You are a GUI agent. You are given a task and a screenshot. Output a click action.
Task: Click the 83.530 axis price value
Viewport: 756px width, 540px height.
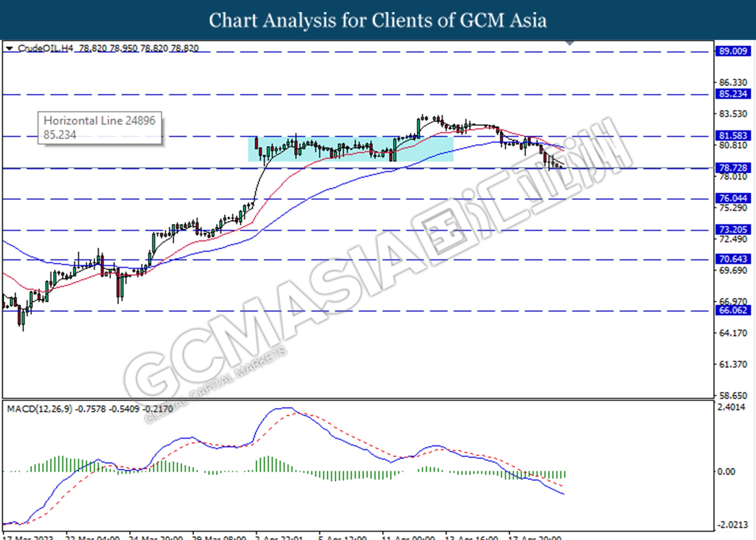(x=733, y=114)
